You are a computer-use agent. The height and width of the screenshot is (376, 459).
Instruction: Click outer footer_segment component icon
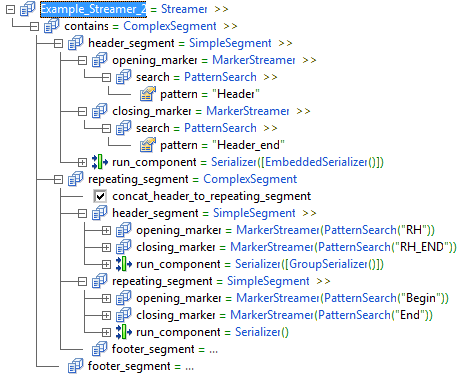tap(76, 366)
